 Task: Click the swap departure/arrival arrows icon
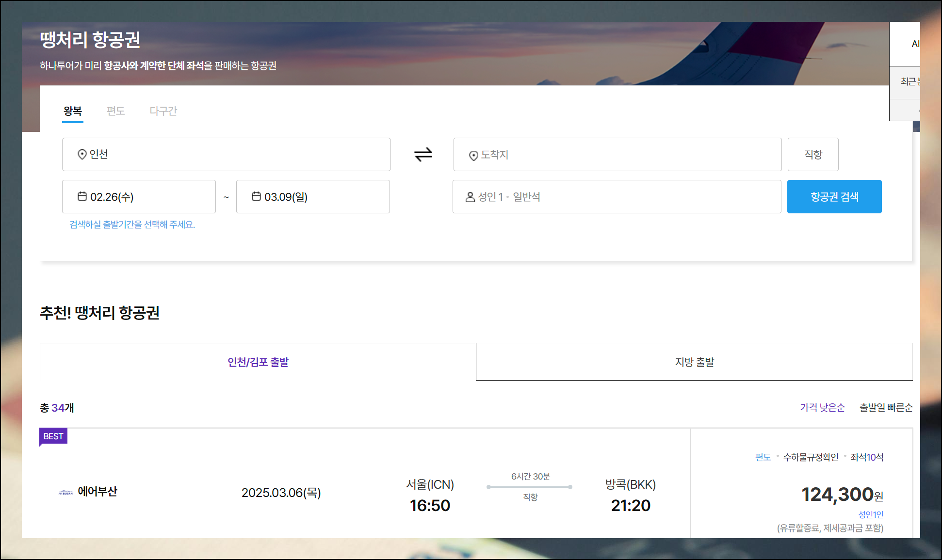pyautogui.click(x=423, y=155)
